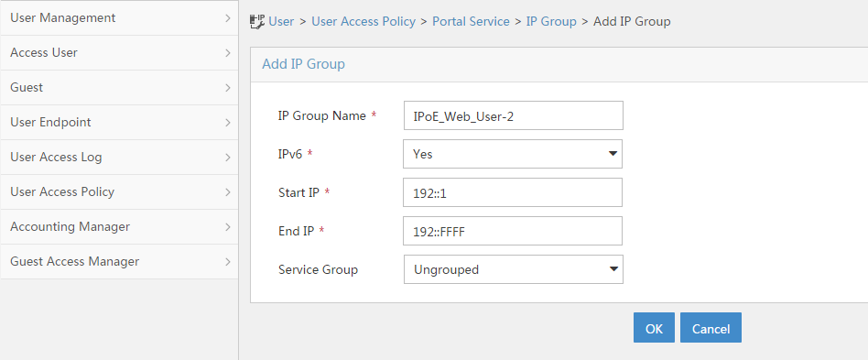Click Accounting Manager chevron arrow
This screenshot has width=868, height=360.
(x=228, y=227)
